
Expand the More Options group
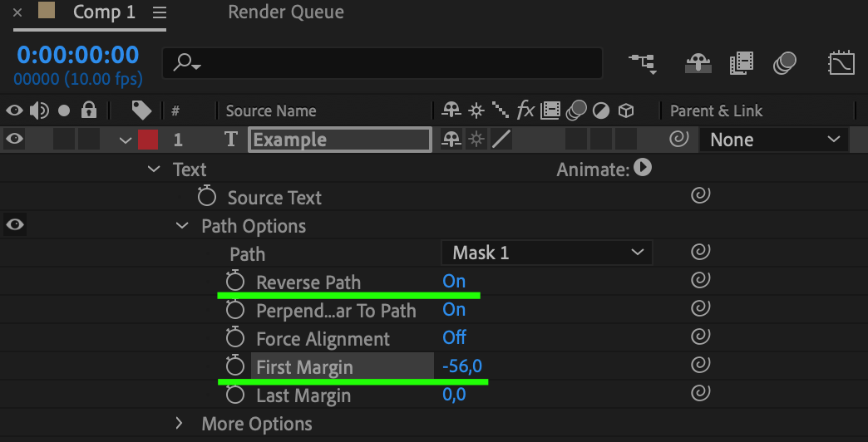tap(179, 424)
